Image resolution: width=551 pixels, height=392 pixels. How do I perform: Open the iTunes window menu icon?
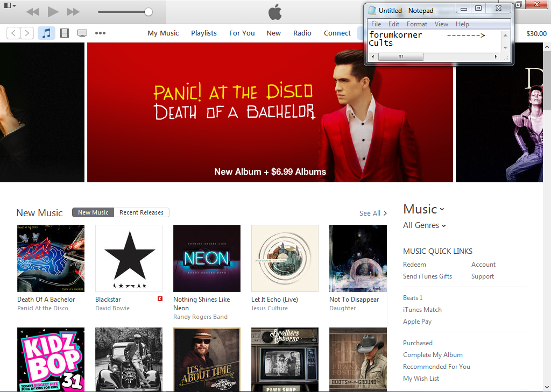[10, 5]
